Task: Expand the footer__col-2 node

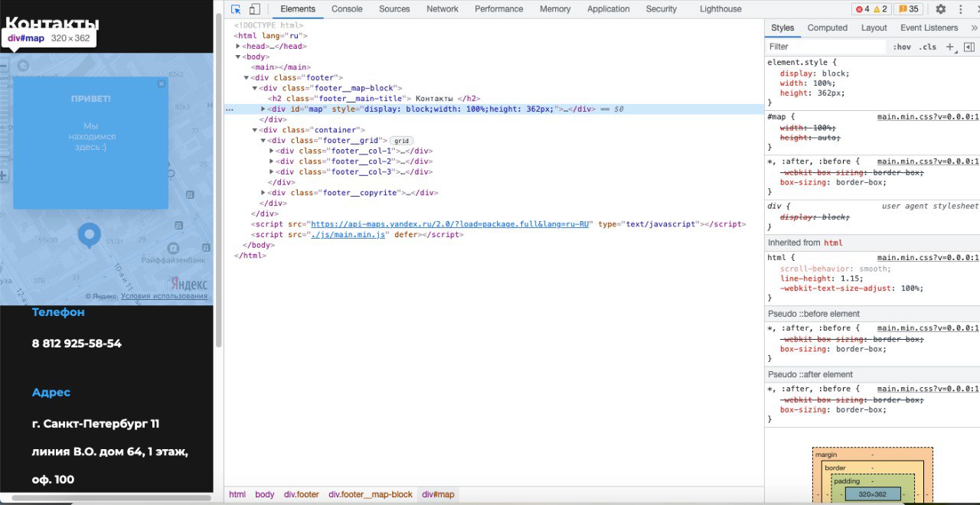Action: [x=272, y=161]
